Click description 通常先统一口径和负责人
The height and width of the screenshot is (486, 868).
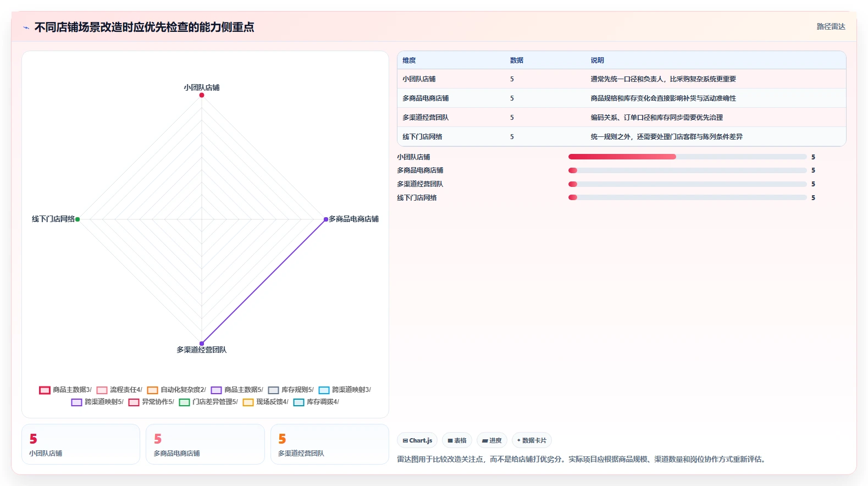[664, 79]
